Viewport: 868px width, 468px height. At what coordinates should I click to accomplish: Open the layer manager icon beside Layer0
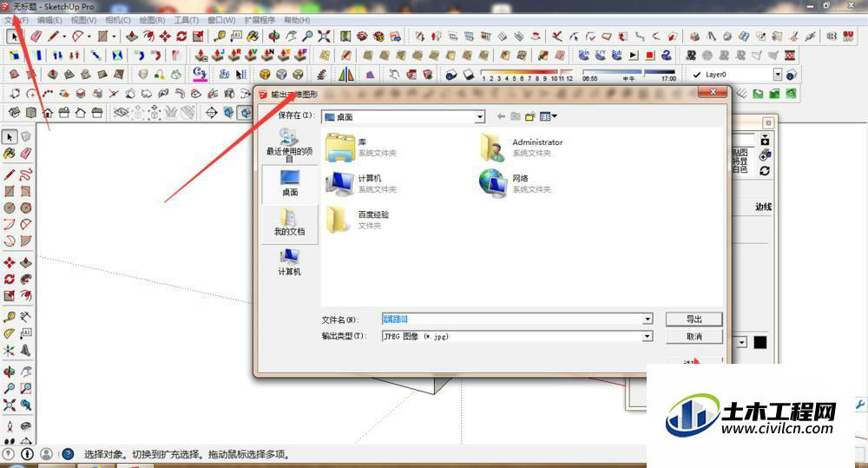(792, 74)
